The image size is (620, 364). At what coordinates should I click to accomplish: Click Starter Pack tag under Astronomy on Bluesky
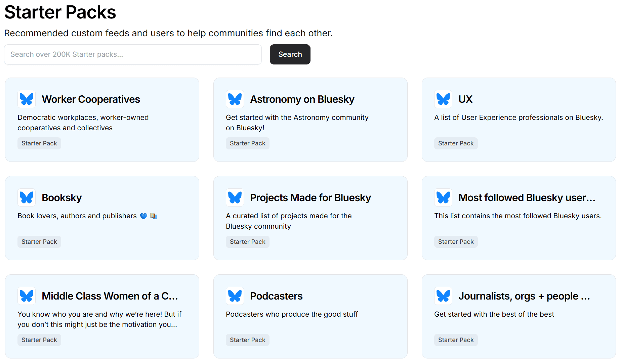(248, 143)
